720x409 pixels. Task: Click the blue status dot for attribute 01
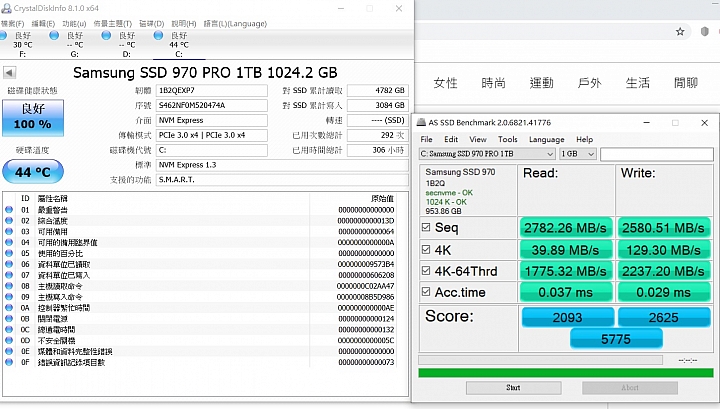[x=10, y=209]
